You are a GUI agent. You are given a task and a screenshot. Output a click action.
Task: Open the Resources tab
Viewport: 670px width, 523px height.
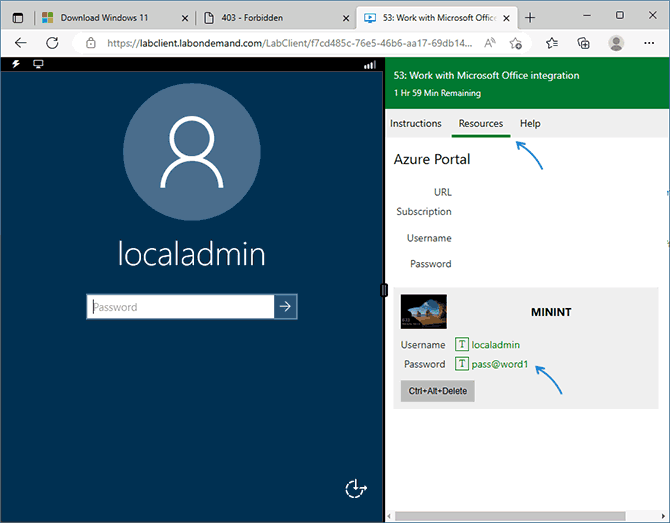coord(481,123)
